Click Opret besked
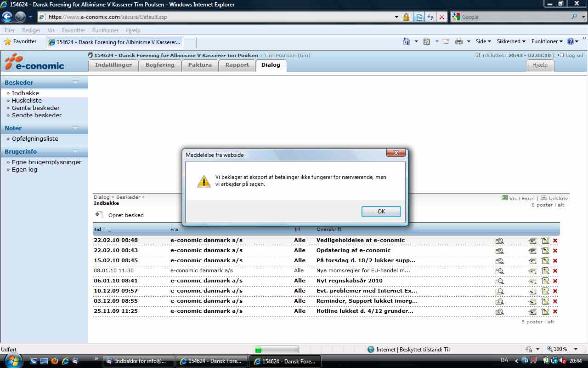 126,215
